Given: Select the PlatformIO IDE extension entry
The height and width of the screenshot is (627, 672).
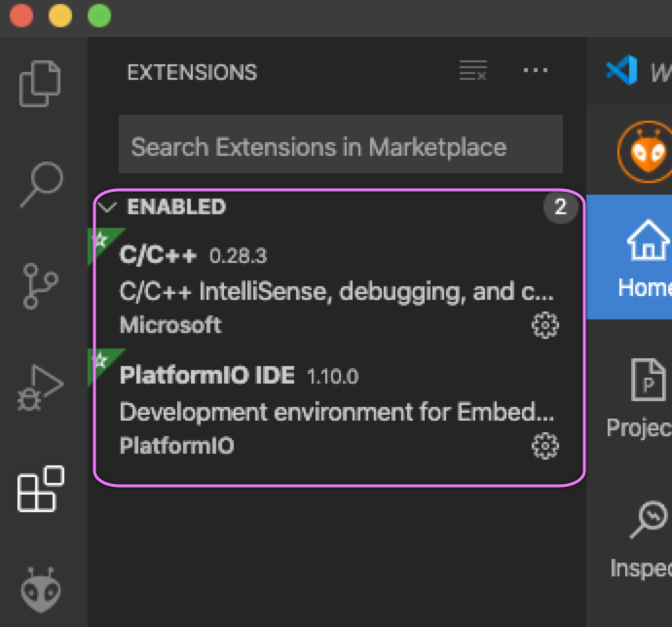Looking at the screenshot, I should 321,410.
